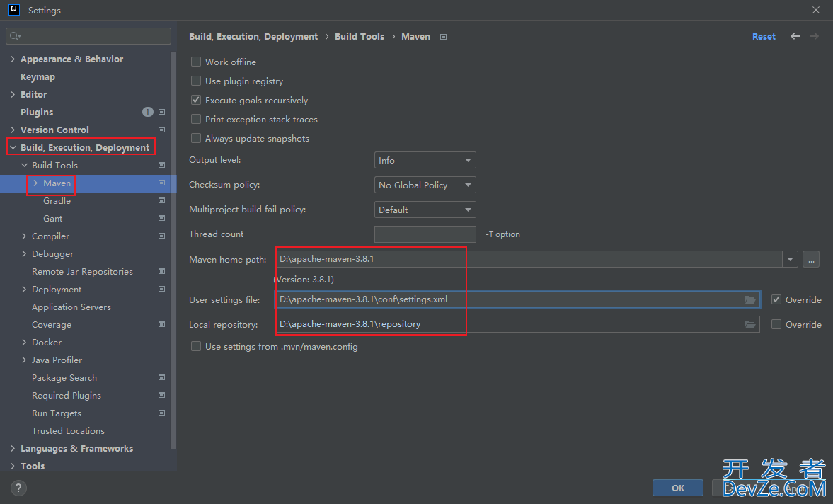Expand the Maven tree node arrow
Viewport: 833px width, 504px height.
click(x=35, y=183)
